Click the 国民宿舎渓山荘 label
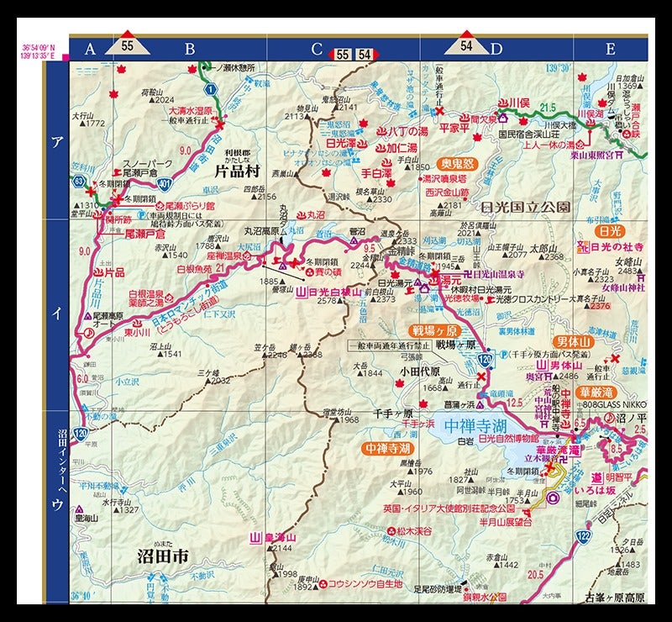 tap(528, 134)
